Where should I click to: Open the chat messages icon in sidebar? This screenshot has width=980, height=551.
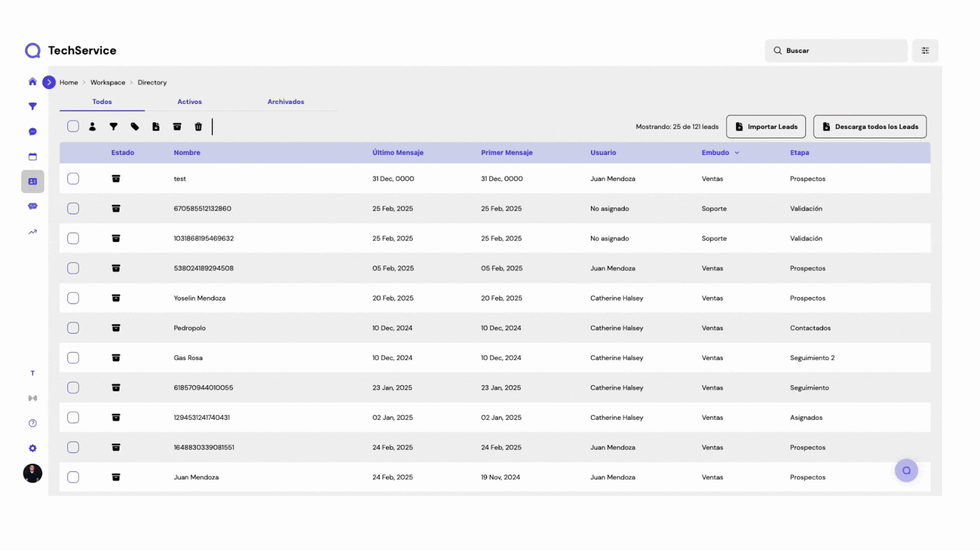click(32, 132)
